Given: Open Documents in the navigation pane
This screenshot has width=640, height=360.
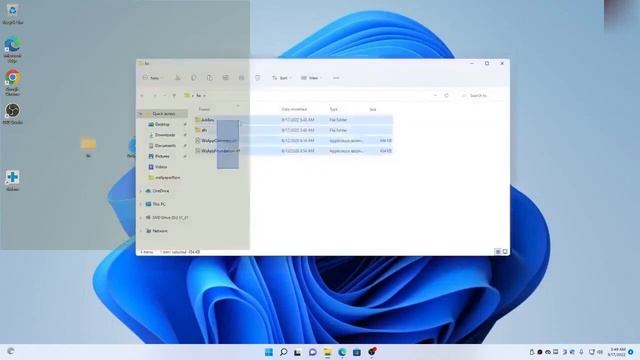Looking at the screenshot, I should pyautogui.click(x=165, y=145).
